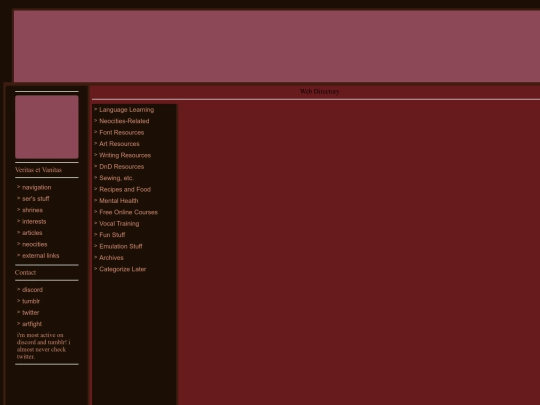This screenshot has width=540, height=405.
Task: Click the sidebar avatar image
Action: pos(47,127)
